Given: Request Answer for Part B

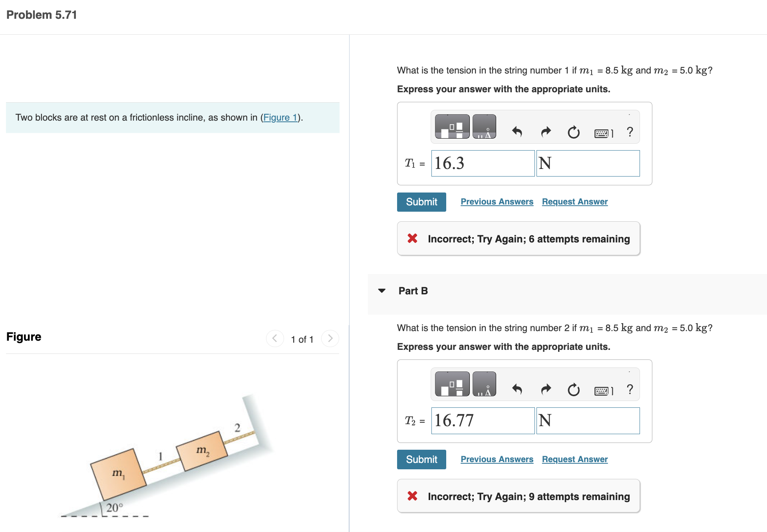Looking at the screenshot, I should [574, 459].
